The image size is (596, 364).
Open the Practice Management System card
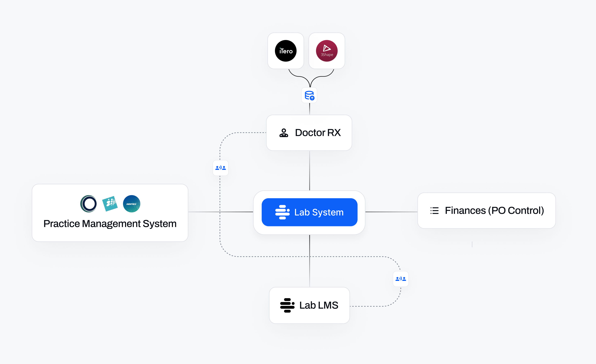coord(110,213)
